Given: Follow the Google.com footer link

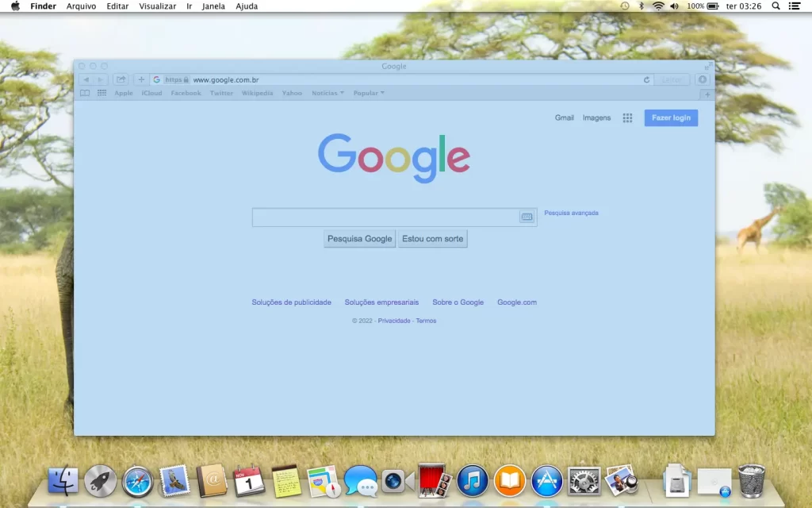Looking at the screenshot, I should 517,302.
